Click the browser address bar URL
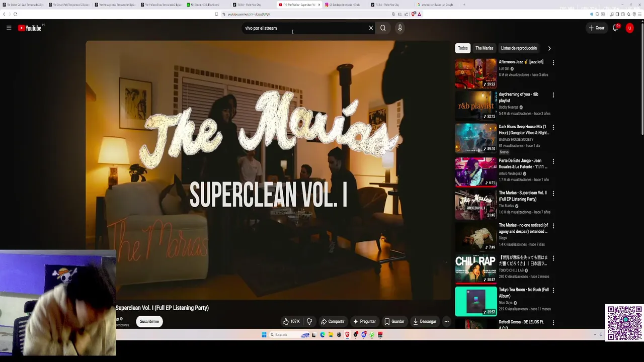The height and width of the screenshot is (362, 644). 249,14
